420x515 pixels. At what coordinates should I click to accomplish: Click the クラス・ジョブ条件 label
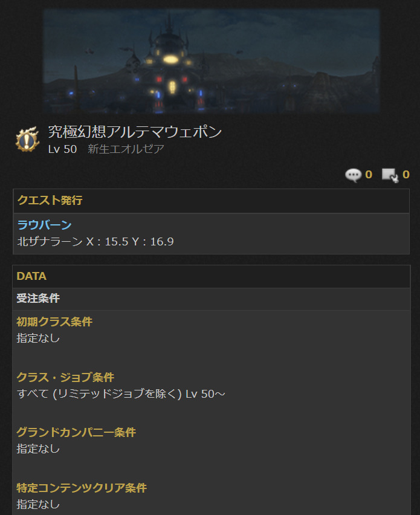click(x=65, y=377)
